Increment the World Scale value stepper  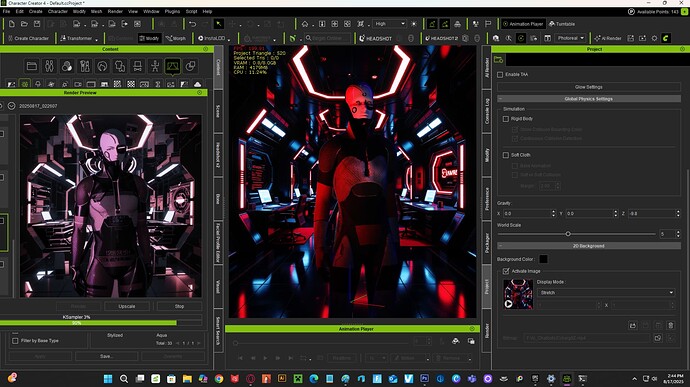tap(678, 232)
